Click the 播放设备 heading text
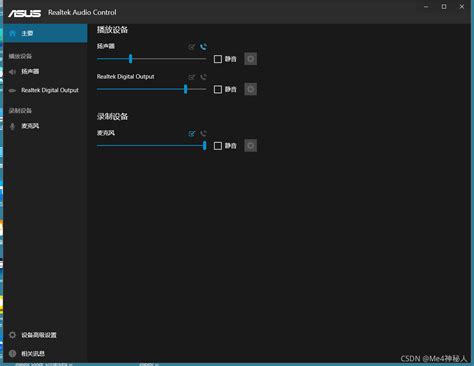The image size is (474, 366). [112, 30]
